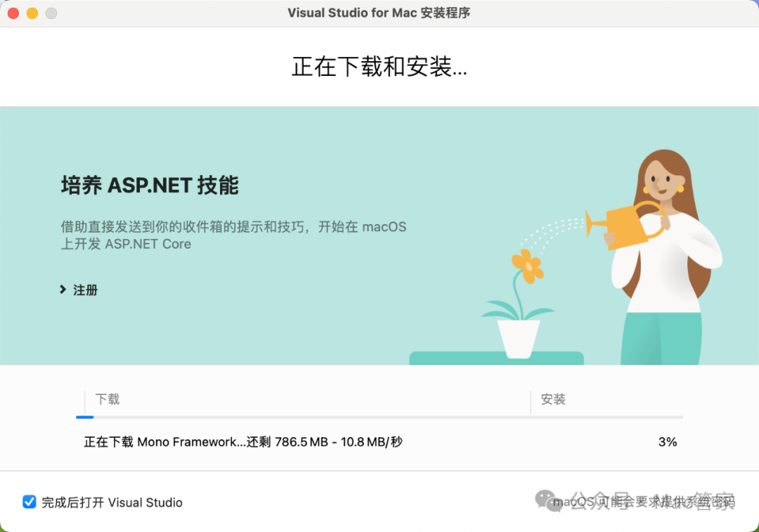Click the woman watering flower illustration

603,257
